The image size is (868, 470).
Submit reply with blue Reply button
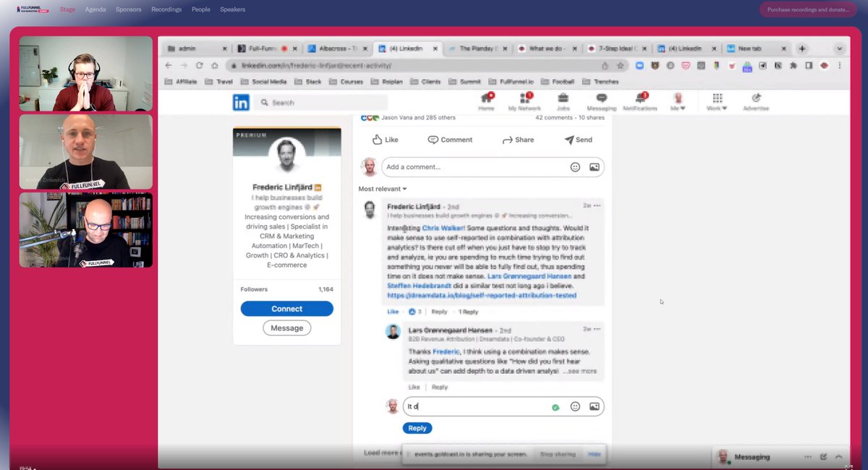pyautogui.click(x=417, y=428)
